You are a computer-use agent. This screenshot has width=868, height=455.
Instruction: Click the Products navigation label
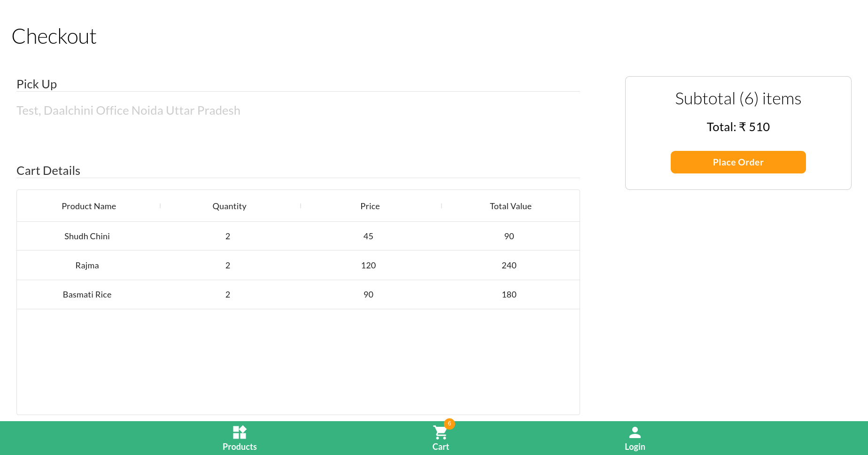click(x=240, y=447)
